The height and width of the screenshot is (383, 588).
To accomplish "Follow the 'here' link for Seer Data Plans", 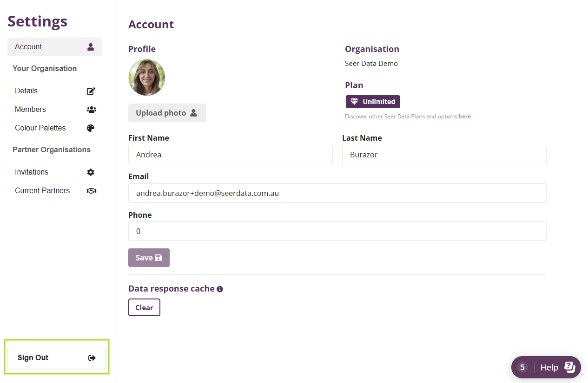I will pyautogui.click(x=464, y=117).
